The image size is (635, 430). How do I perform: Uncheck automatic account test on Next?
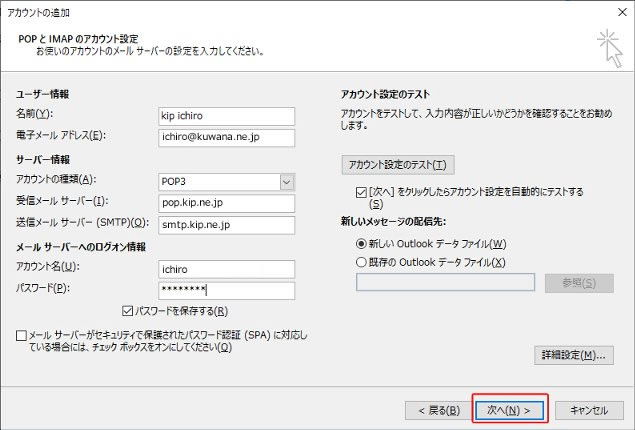tap(361, 190)
